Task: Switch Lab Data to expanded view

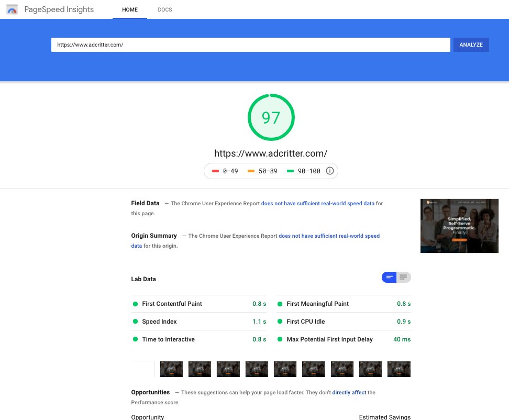Action: coord(404,277)
